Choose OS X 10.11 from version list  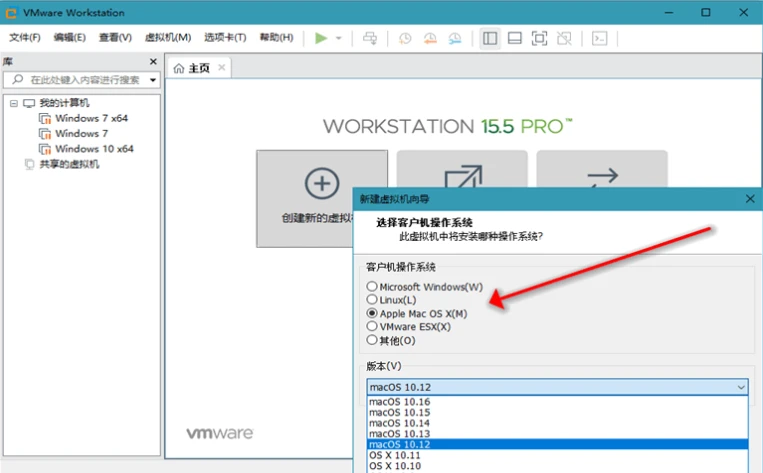(x=557, y=455)
